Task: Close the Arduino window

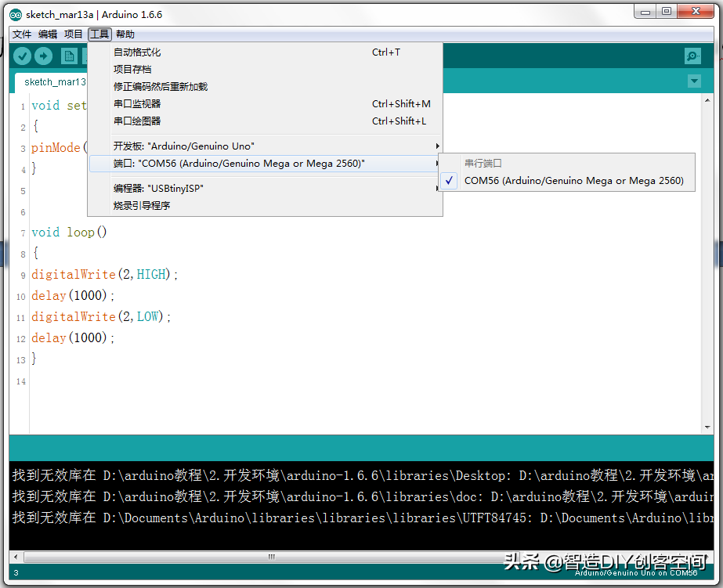Action: [696, 11]
